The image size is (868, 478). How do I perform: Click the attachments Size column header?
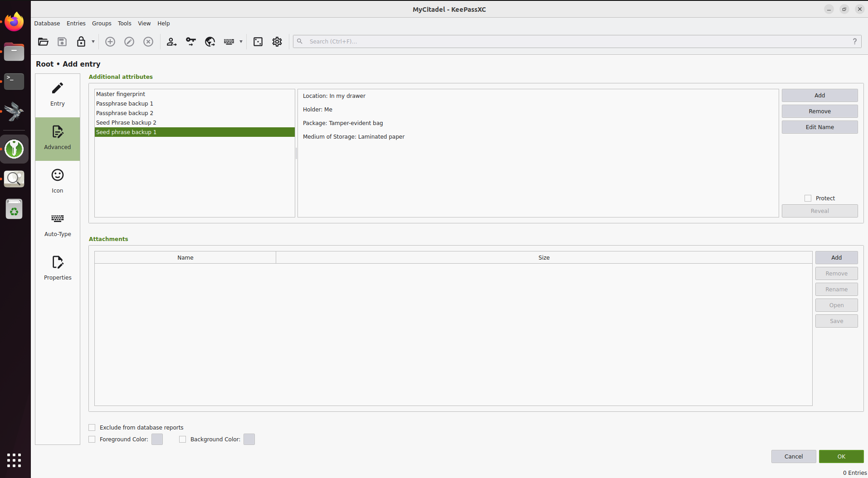(x=544, y=257)
